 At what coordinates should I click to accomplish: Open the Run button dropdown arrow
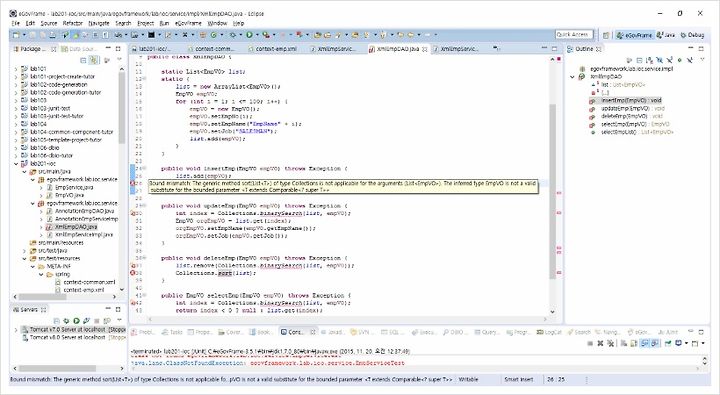click(256, 35)
